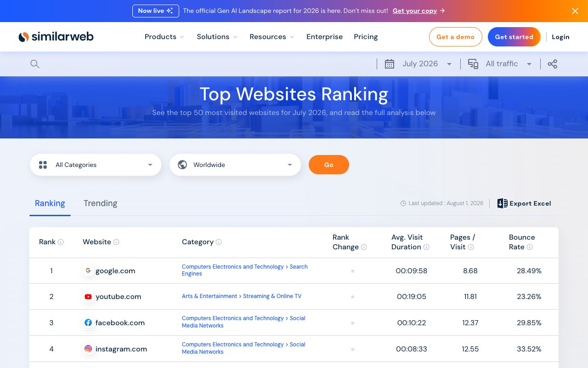Click google.com's Search Engines category link
Viewport: 588px width, 368px height.
245,270
